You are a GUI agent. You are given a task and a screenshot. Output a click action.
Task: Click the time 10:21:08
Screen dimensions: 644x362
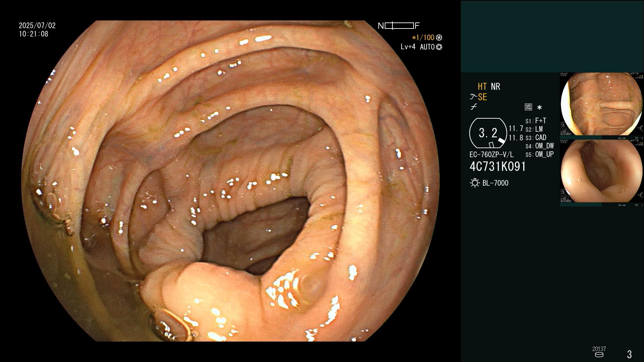[x=34, y=34]
